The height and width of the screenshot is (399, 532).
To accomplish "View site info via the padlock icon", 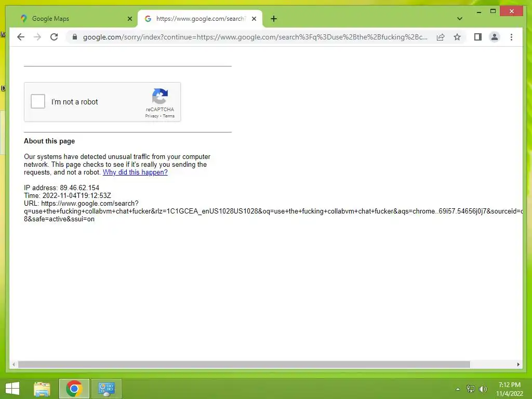I will pos(75,37).
